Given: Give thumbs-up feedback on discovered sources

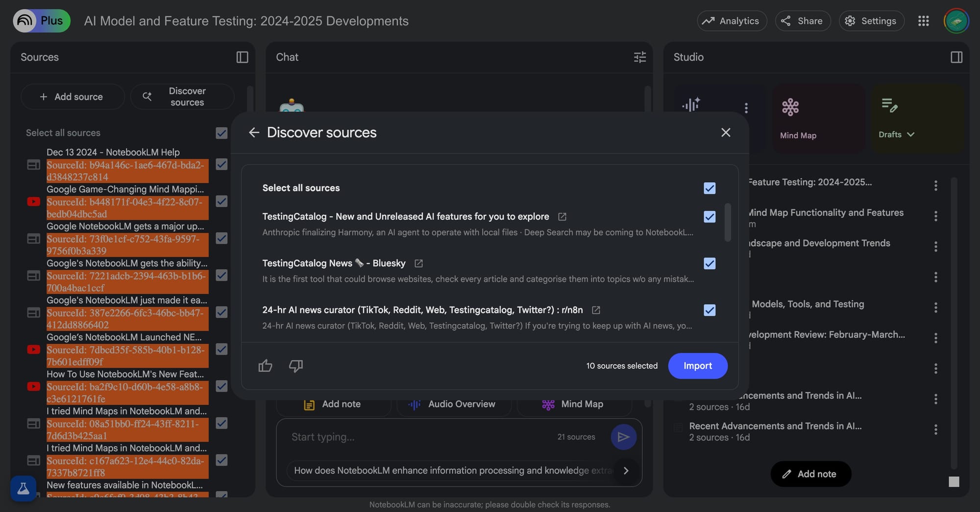Looking at the screenshot, I should 265,366.
